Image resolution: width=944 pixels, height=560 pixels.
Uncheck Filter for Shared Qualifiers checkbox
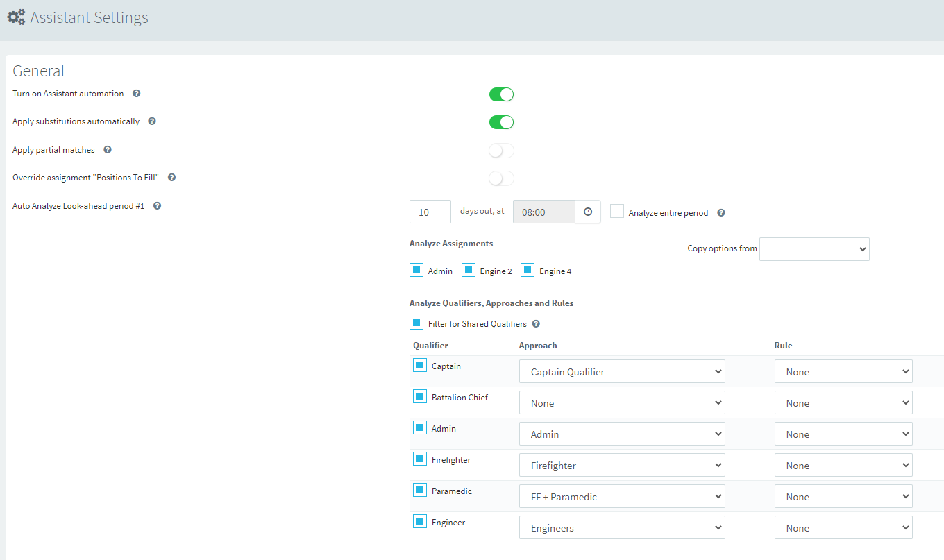pyautogui.click(x=416, y=323)
